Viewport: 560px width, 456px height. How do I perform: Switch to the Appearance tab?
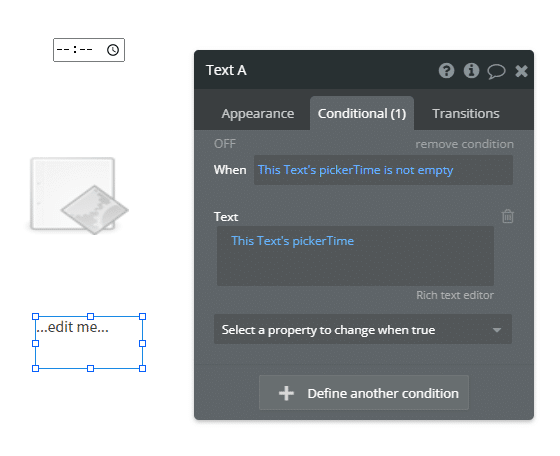[x=258, y=113]
